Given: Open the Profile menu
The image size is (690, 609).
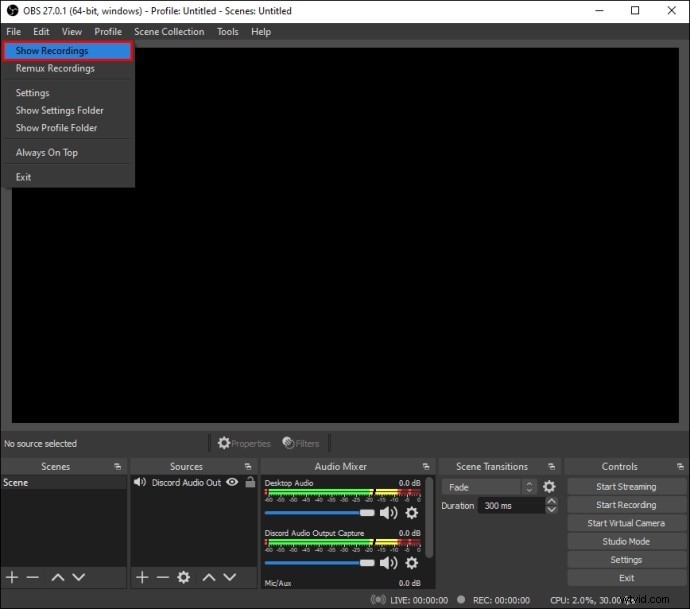Looking at the screenshot, I should 108,32.
